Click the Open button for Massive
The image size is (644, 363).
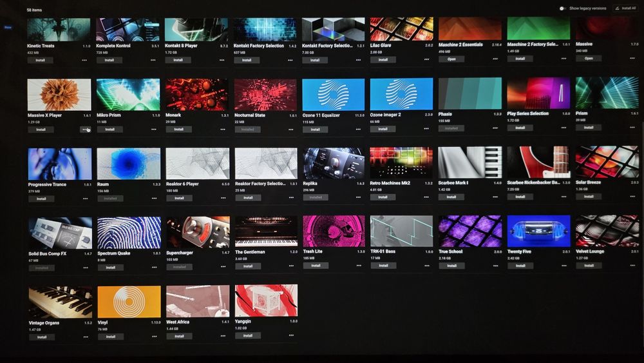(x=589, y=59)
